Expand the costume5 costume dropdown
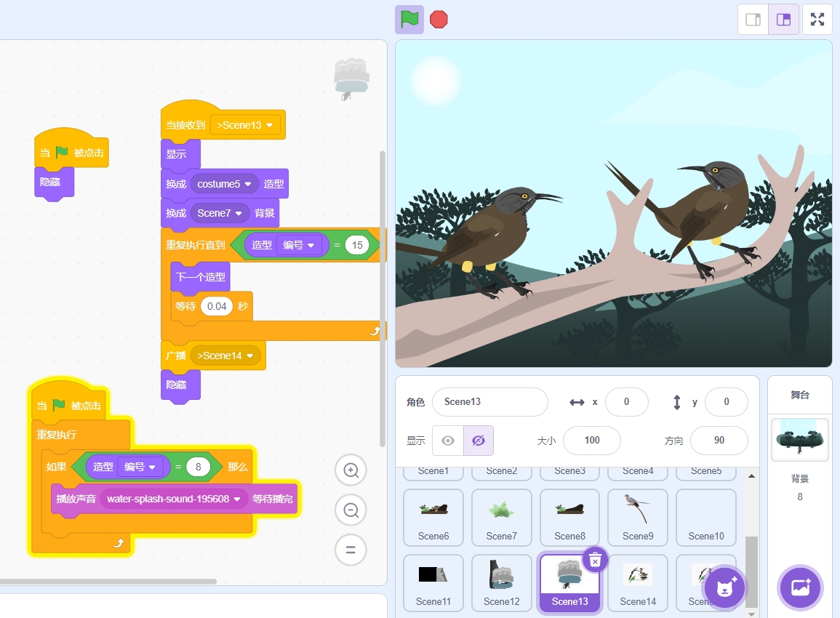 pyautogui.click(x=247, y=185)
